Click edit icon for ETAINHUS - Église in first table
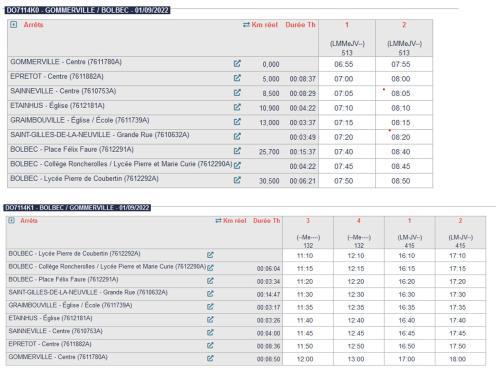Image resolution: width=500 pixels, height=377 pixels. tap(237, 107)
